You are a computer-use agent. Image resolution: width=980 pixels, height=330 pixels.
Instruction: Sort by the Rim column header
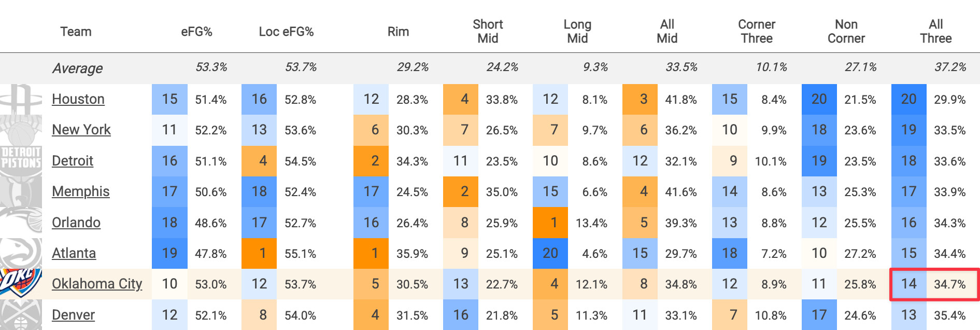point(398,32)
